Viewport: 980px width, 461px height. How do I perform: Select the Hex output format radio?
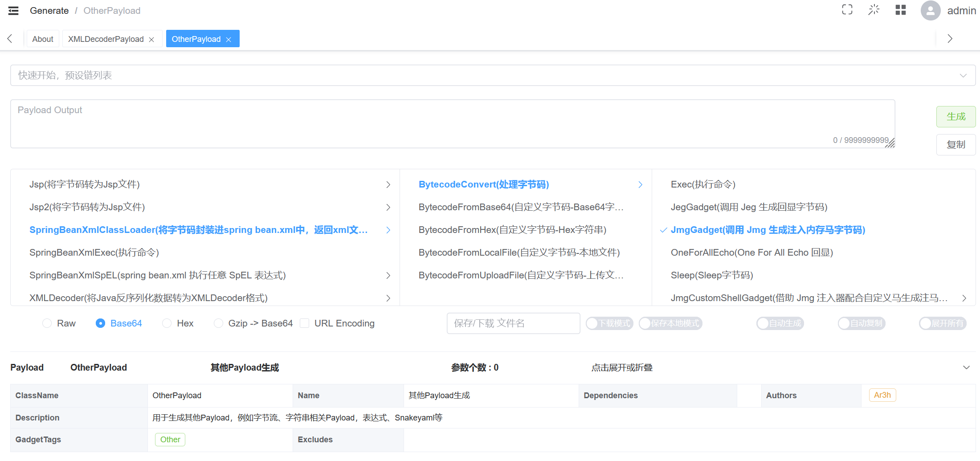click(167, 323)
